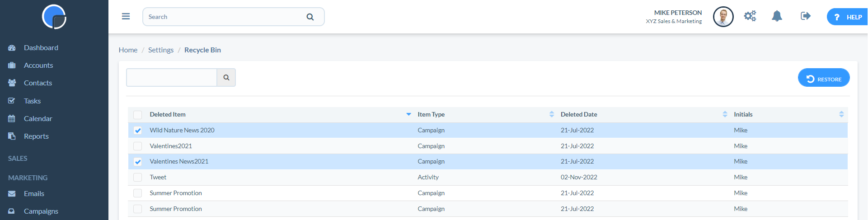Click the Valentines2021 item name

[171, 146]
